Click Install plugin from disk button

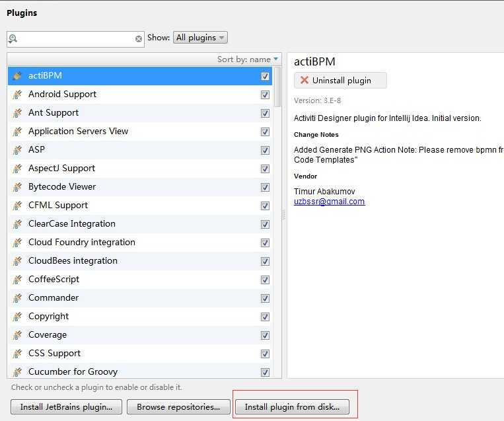tap(292, 407)
